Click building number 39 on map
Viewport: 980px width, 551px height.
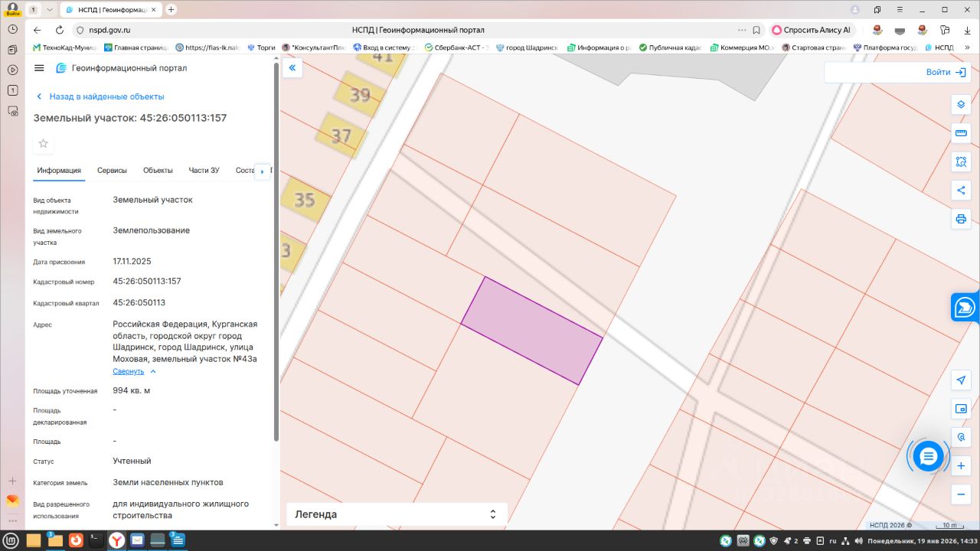(x=360, y=95)
